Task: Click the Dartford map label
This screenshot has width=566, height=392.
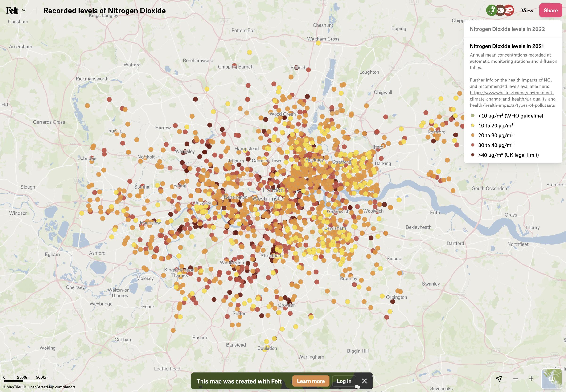Action: 455,243
